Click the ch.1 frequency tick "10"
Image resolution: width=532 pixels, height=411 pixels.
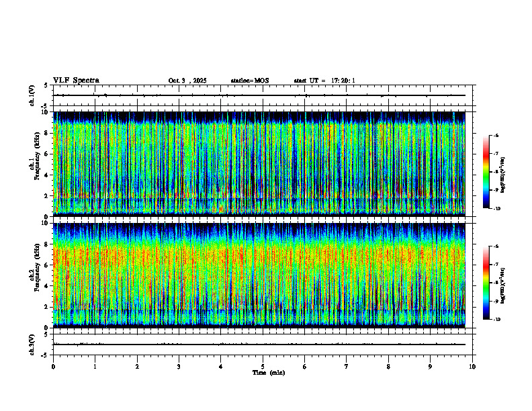45,112
